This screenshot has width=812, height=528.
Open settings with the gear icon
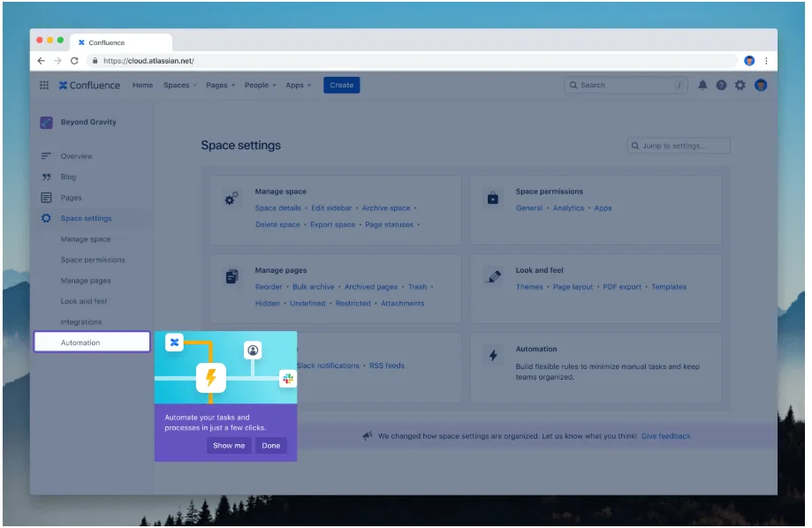[740, 85]
